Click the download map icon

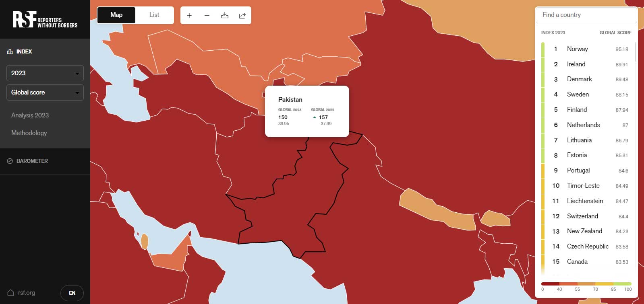click(225, 15)
